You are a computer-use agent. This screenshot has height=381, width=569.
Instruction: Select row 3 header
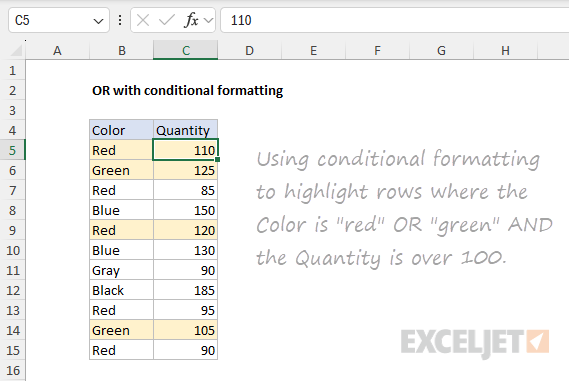13,110
